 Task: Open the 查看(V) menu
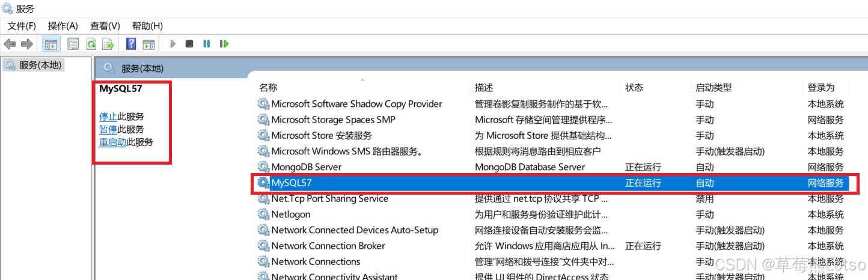pyautogui.click(x=105, y=26)
